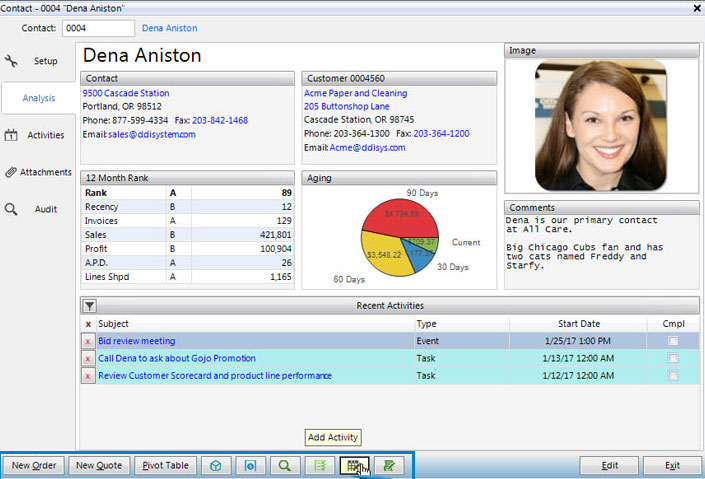Click the calendar grid Add Activity icon
This screenshot has width=705, height=479.
coord(354,466)
